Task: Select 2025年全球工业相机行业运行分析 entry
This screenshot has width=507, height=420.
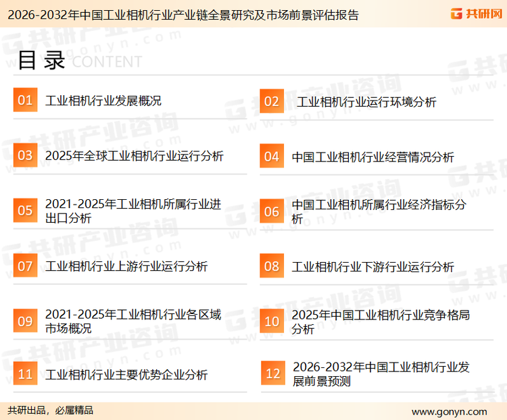Action: pos(134,156)
